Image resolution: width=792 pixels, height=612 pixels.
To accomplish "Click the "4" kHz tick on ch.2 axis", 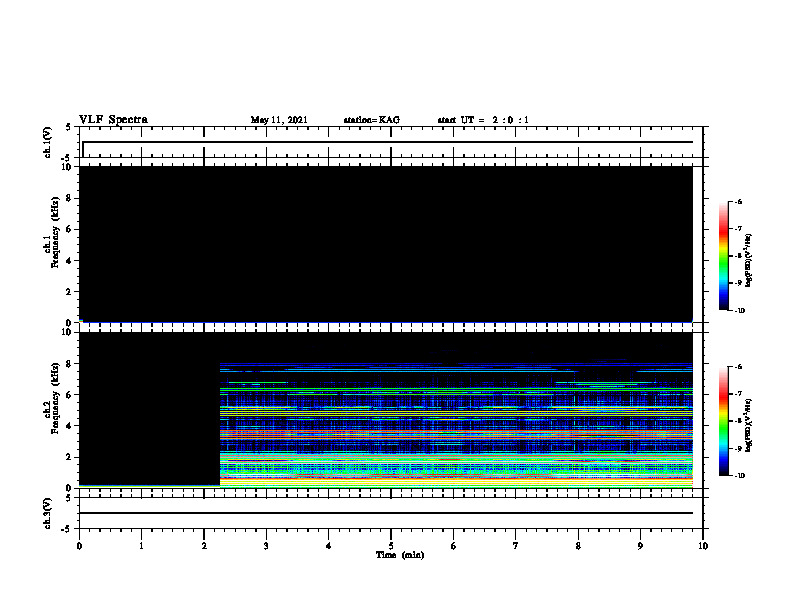I will pos(69,426).
